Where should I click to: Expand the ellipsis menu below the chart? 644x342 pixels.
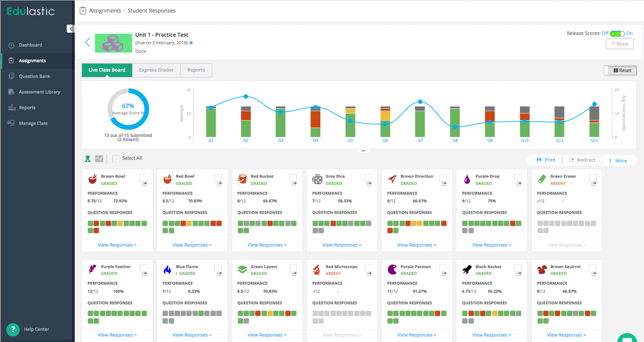[363, 150]
